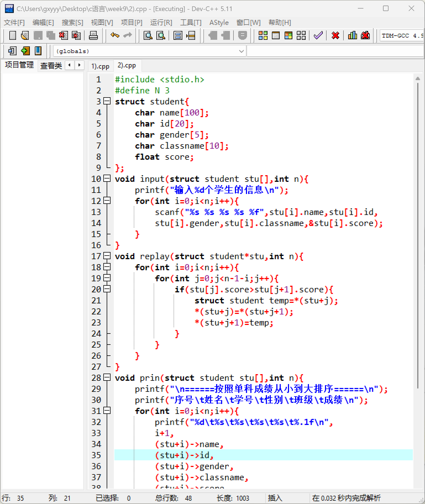Click the Goto line toolbar icon
This screenshot has width=425, height=504.
click(x=191, y=35)
